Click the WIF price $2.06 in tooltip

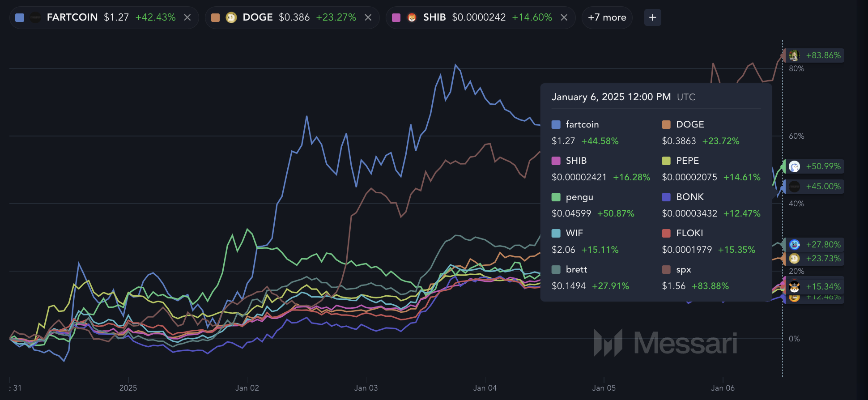(x=563, y=250)
